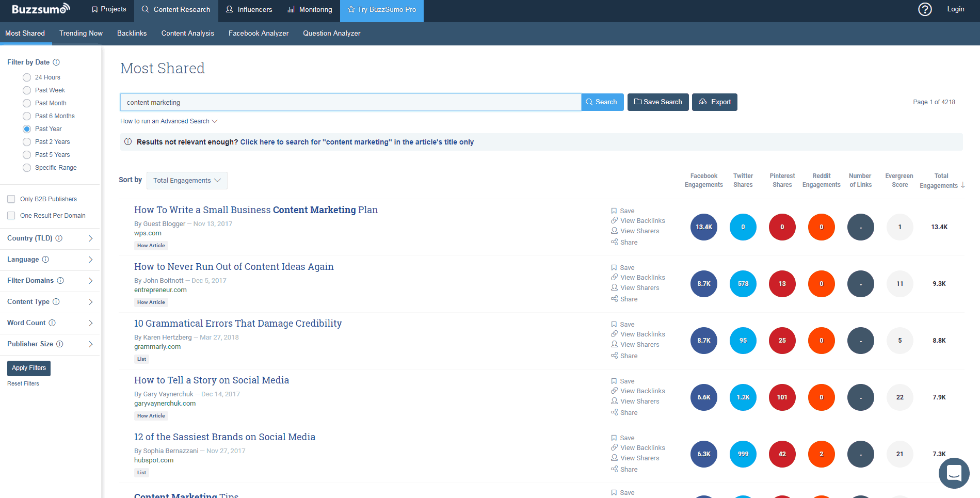Enable One Result Per Domain checkbox
Image resolution: width=980 pixels, height=498 pixels.
click(11, 216)
